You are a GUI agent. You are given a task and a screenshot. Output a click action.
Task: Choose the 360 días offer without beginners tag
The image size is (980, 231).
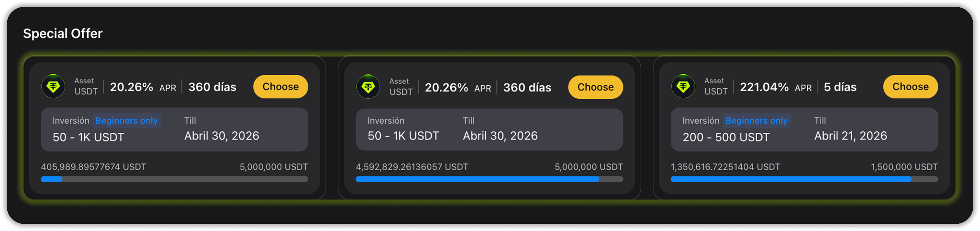(595, 87)
